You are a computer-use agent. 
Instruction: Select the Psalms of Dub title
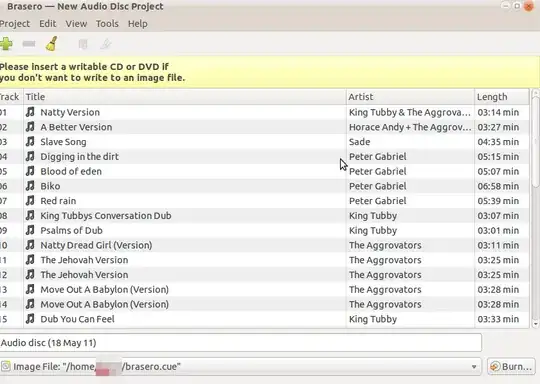coord(71,231)
